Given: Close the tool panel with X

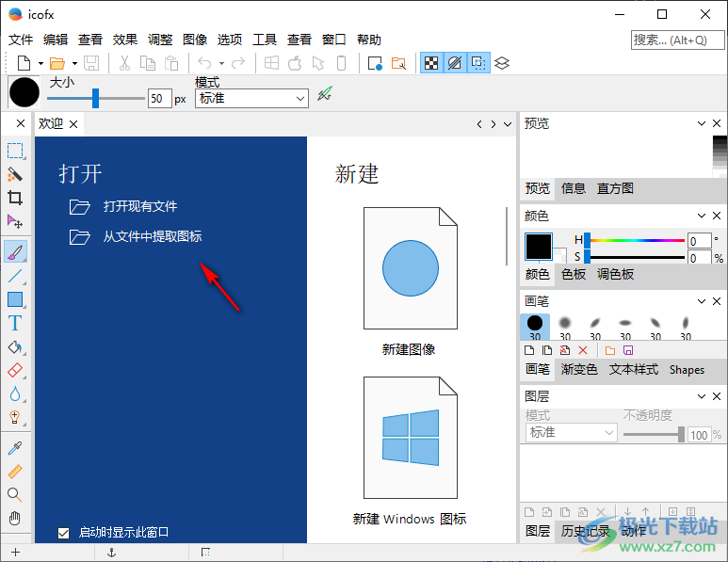Looking at the screenshot, I should 21,123.
